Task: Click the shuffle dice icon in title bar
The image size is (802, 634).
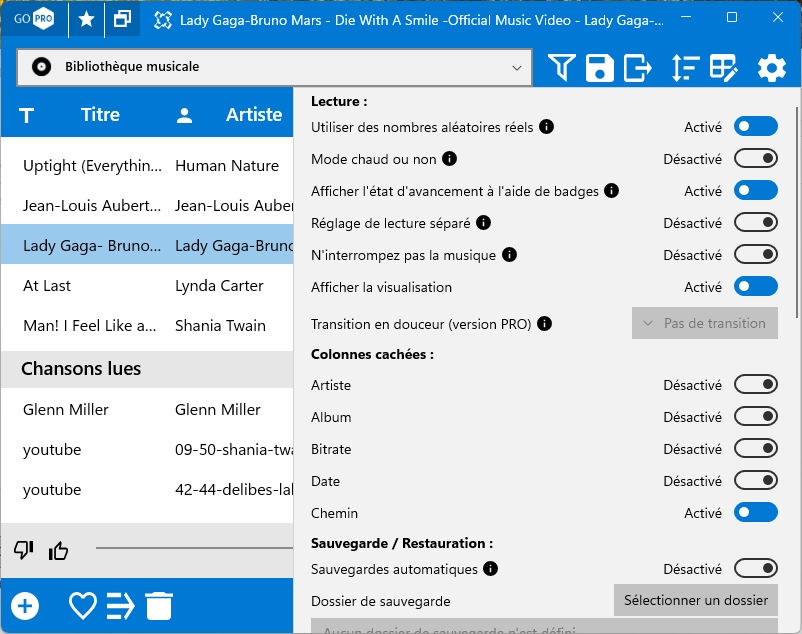Action: [163, 20]
